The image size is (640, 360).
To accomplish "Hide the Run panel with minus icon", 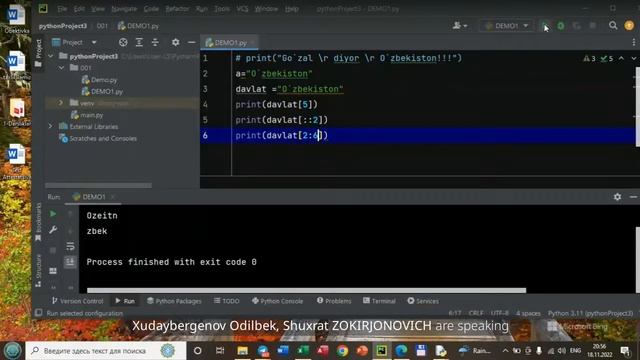I will [x=633, y=197].
